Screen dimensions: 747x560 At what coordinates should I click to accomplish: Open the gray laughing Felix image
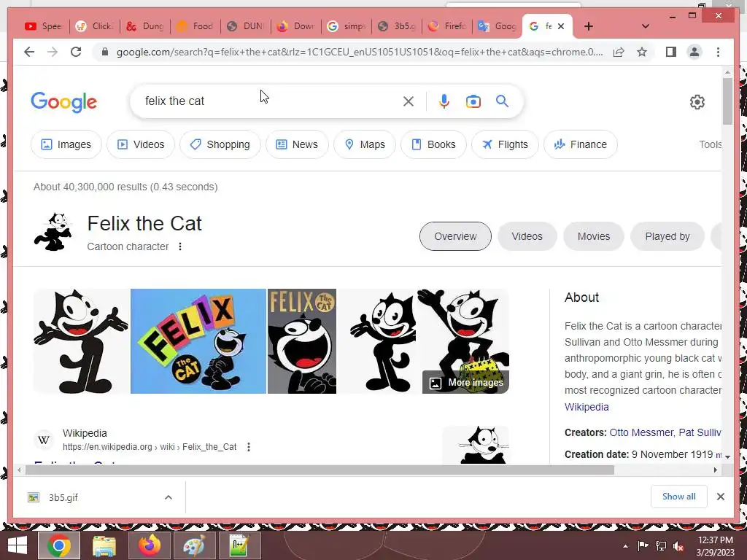click(302, 341)
